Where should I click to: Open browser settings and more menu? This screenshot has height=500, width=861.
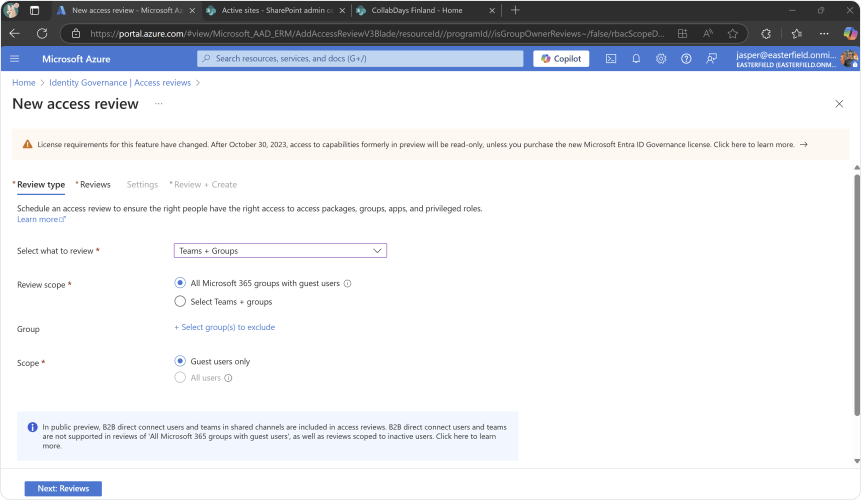tap(824, 33)
